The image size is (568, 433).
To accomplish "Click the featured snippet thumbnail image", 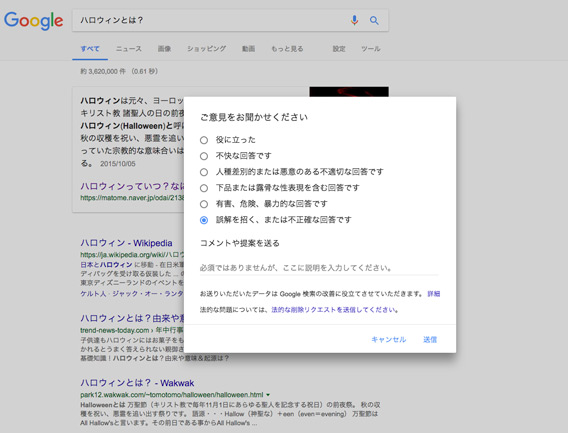I will (349, 92).
